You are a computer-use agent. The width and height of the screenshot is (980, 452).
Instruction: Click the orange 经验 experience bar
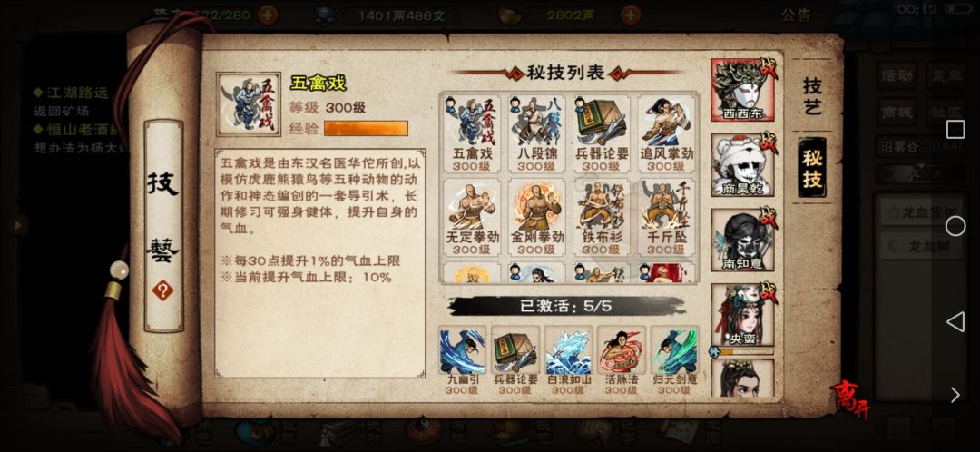coord(366,128)
